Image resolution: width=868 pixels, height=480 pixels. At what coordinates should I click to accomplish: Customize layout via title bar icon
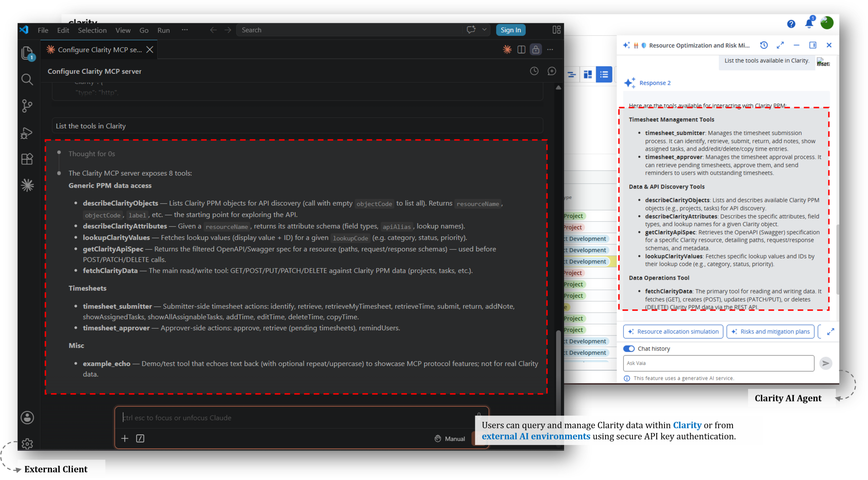point(556,30)
